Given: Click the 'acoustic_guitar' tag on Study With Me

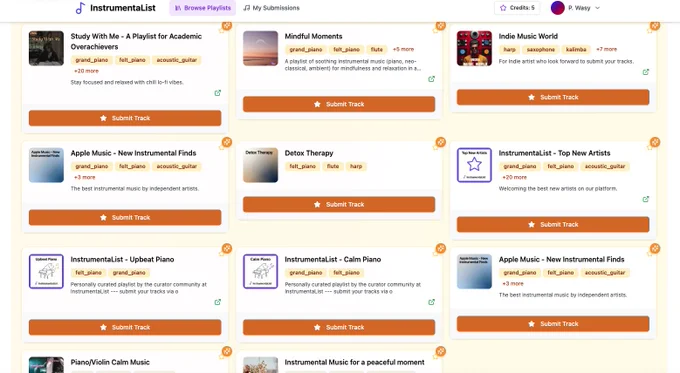Looking at the screenshot, I should pos(177,60).
